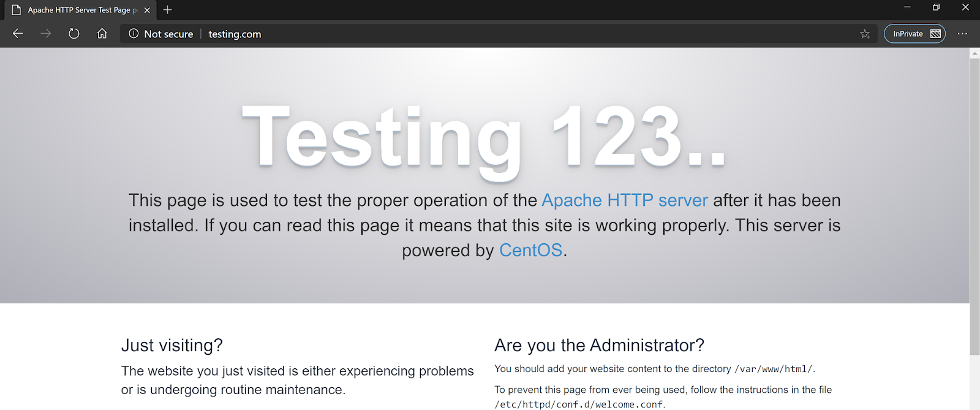The width and height of the screenshot is (980, 410).
Task: Click the /etc/httpd/conf.d/welcome.conf path
Action: pos(578,404)
